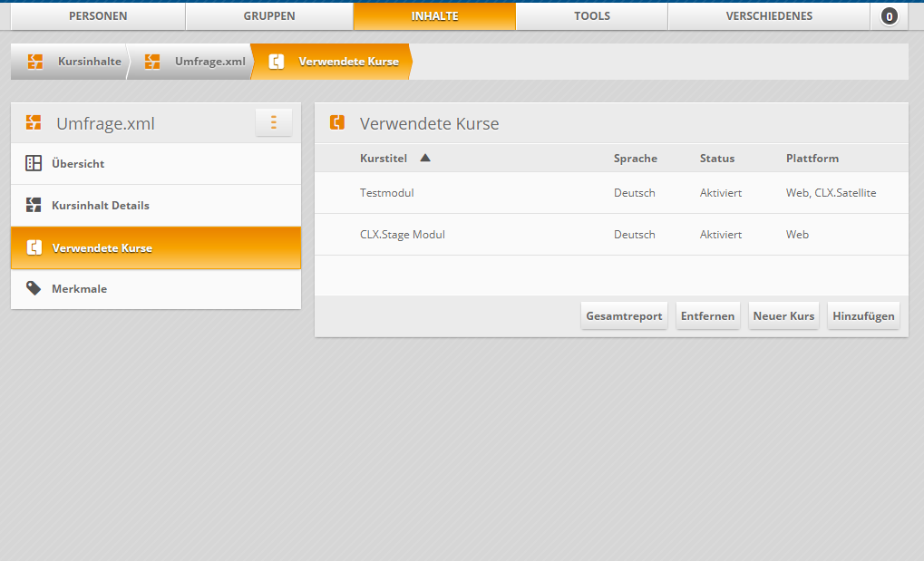Viewport: 924px width, 561px height.
Task: Open the three-dot menu beside Umfrage.xml
Action: (x=273, y=122)
